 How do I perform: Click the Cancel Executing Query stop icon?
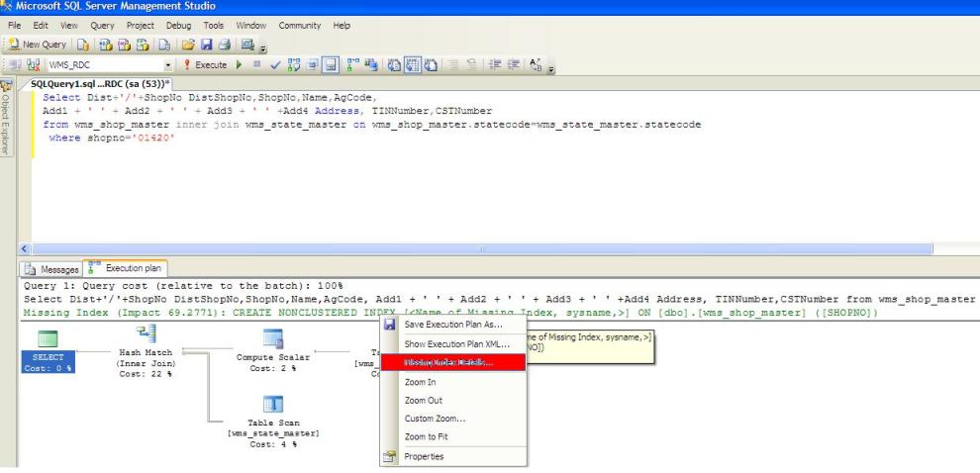click(256, 64)
